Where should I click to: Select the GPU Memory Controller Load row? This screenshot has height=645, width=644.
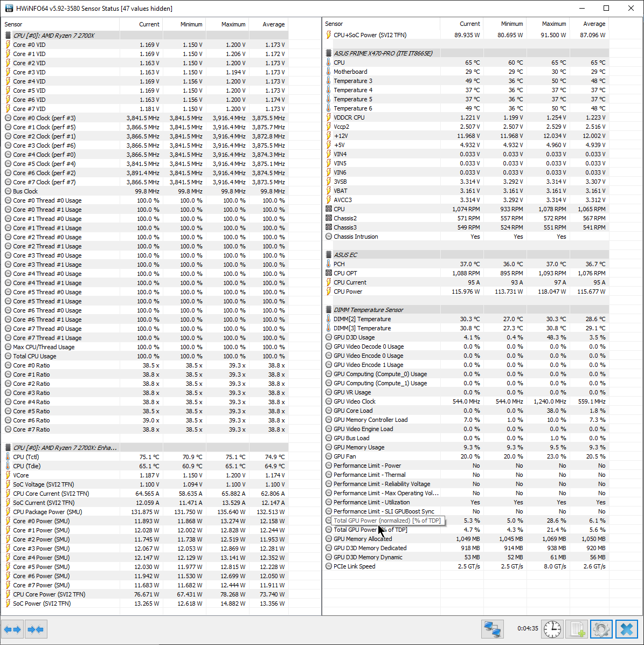[466, 420]
